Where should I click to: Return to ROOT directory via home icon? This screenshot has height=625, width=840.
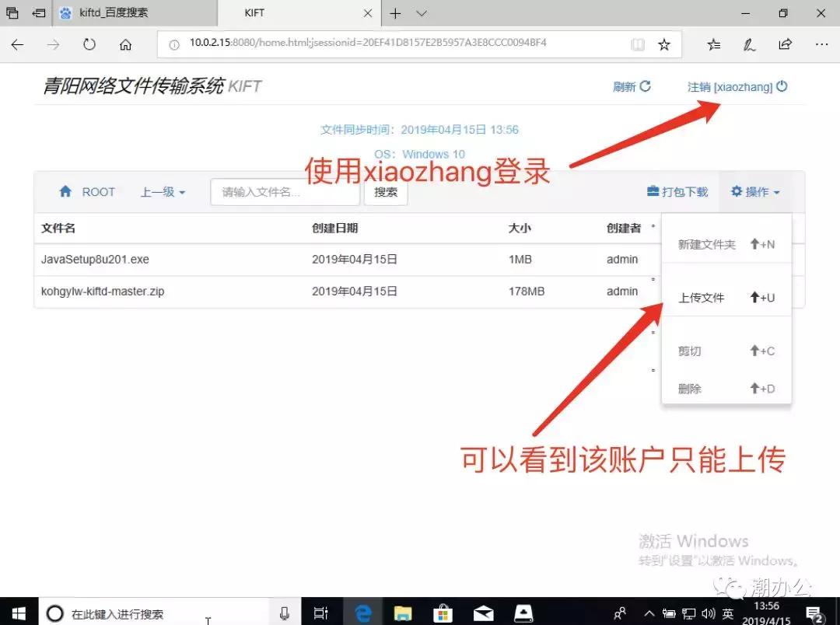pyautogui.click(x=66, y=191)
